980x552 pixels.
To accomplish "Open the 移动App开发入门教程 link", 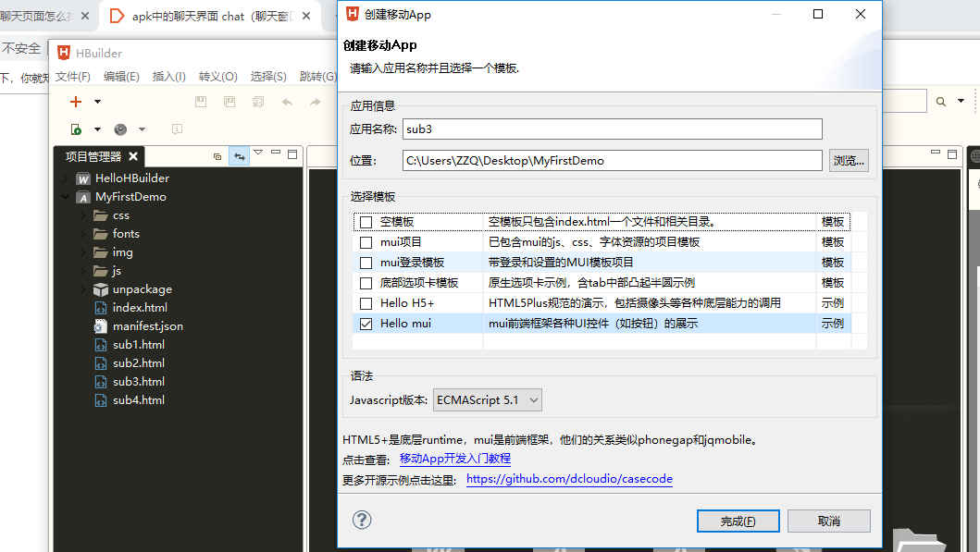I will 455,459.
